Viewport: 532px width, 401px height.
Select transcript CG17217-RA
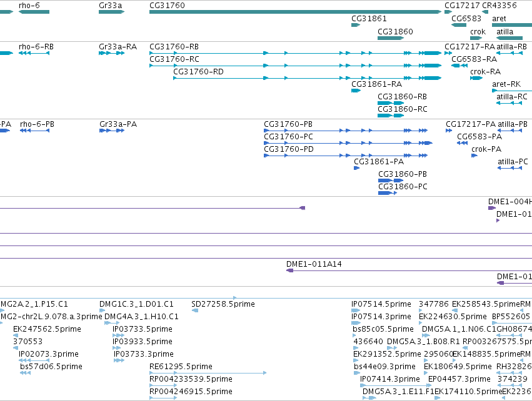[469, 47]
